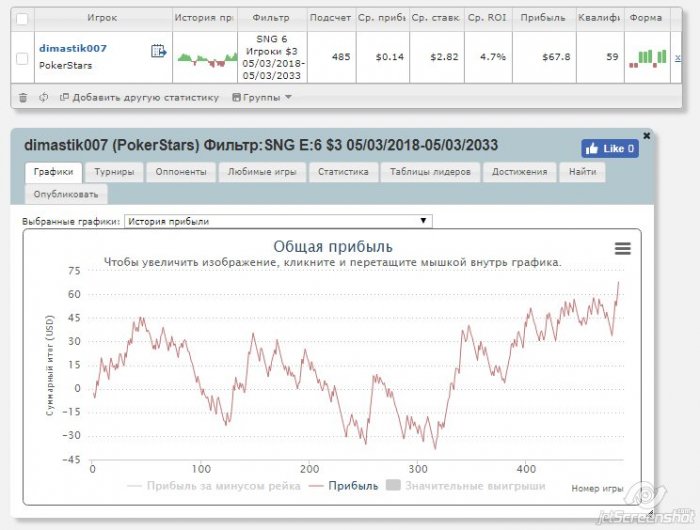
Task: Click Добавить другую статистику
Action: click(x=139, y=97)
